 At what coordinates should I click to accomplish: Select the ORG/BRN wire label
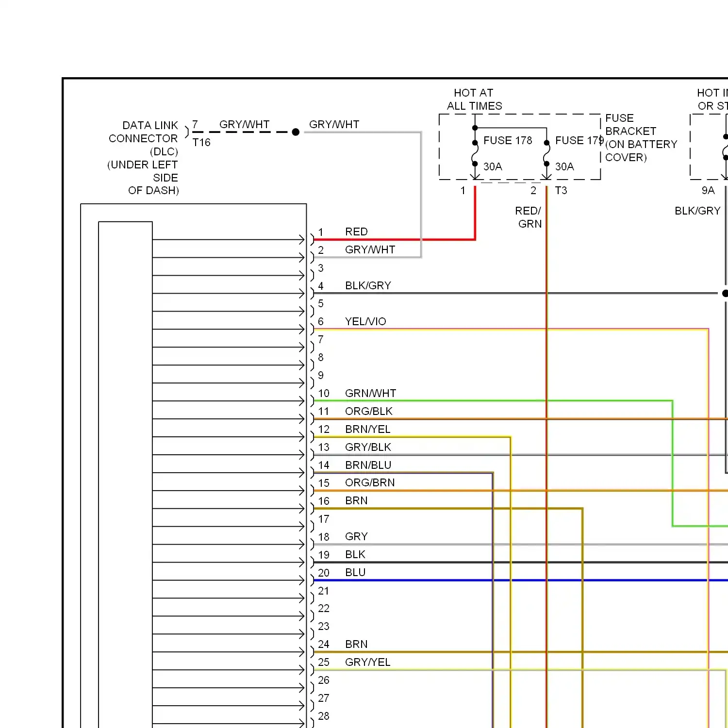pos(370,482)
